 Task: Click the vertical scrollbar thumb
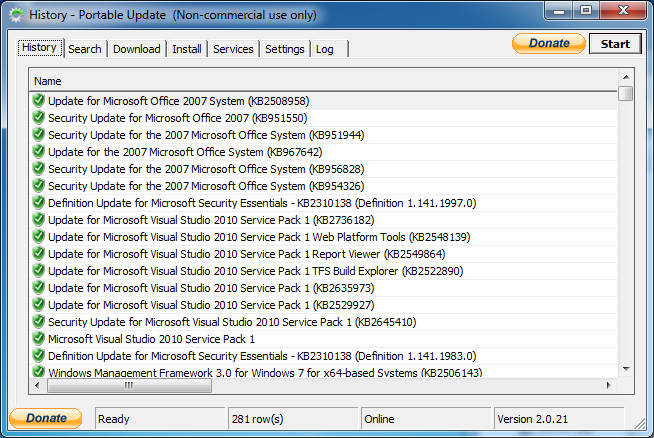click(626, 93)
